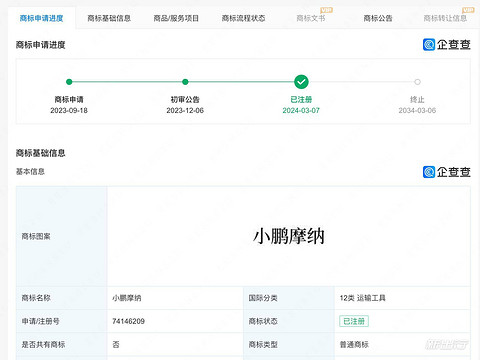Click the 企查查 logo beside 商标申请进度
The width and height of the screenshot is (480, 360).
tap(446, 44)
